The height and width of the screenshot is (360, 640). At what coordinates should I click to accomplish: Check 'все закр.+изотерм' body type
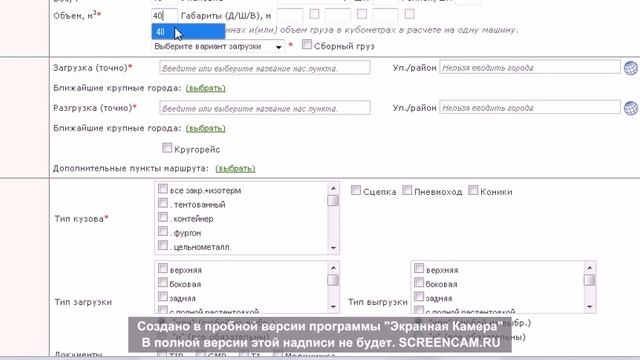(x=163, y=189)
